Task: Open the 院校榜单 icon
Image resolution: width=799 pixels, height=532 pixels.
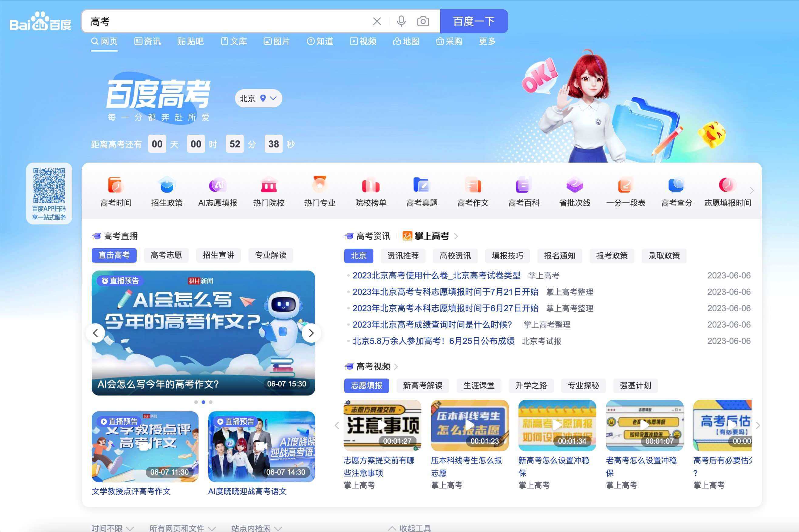Action: coord(370,192)
